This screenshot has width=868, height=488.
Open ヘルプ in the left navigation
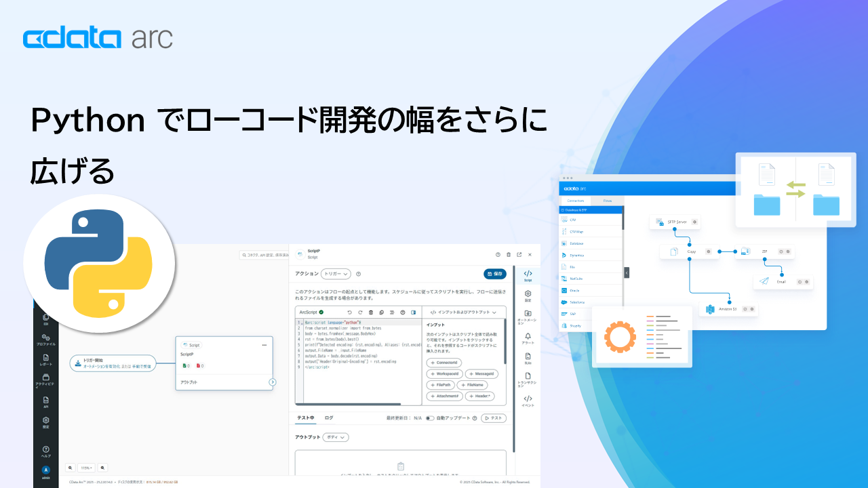click(46, 451)
